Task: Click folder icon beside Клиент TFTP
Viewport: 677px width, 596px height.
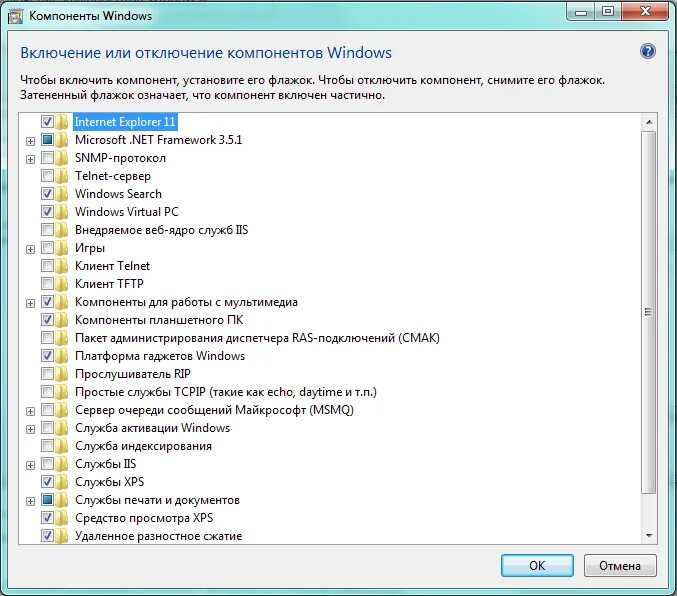Action: pyautogui.click(x=62, y=284)
